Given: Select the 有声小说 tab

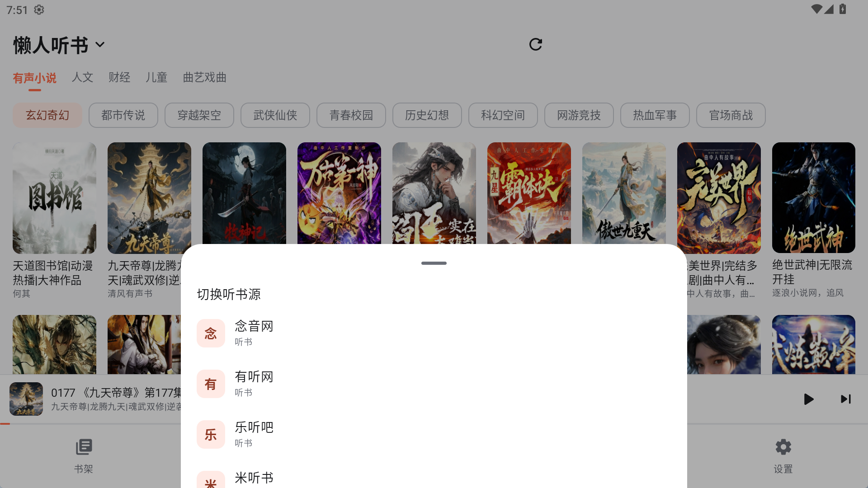Looking at the screenshot, I should [35, 78].
